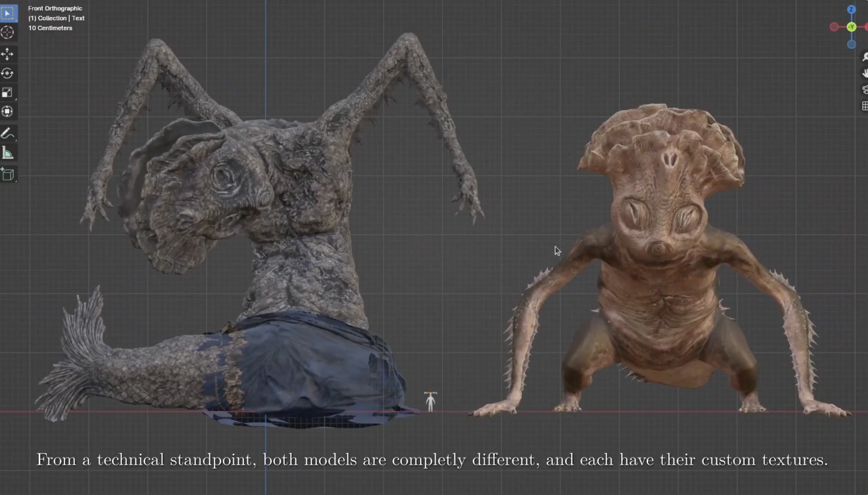Click the unlabeled blue axis ball below -Y
The image size is (868, 495).
(x=852, y=44)
